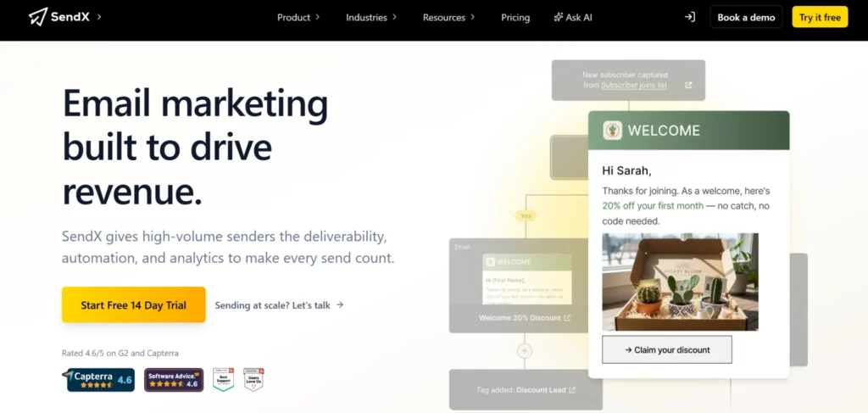Screen dimensions: 868x413
Task: Open the Product menu
Action: point(293,17)
